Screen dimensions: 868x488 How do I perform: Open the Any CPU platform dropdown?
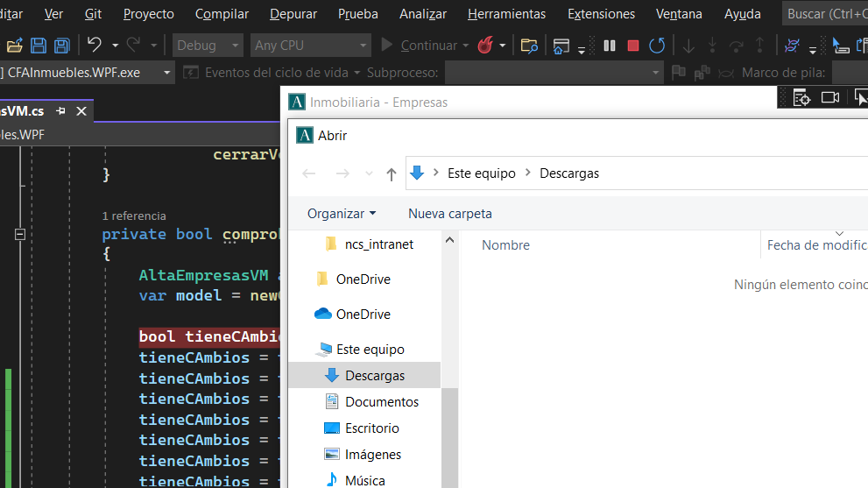coord(311,46)
